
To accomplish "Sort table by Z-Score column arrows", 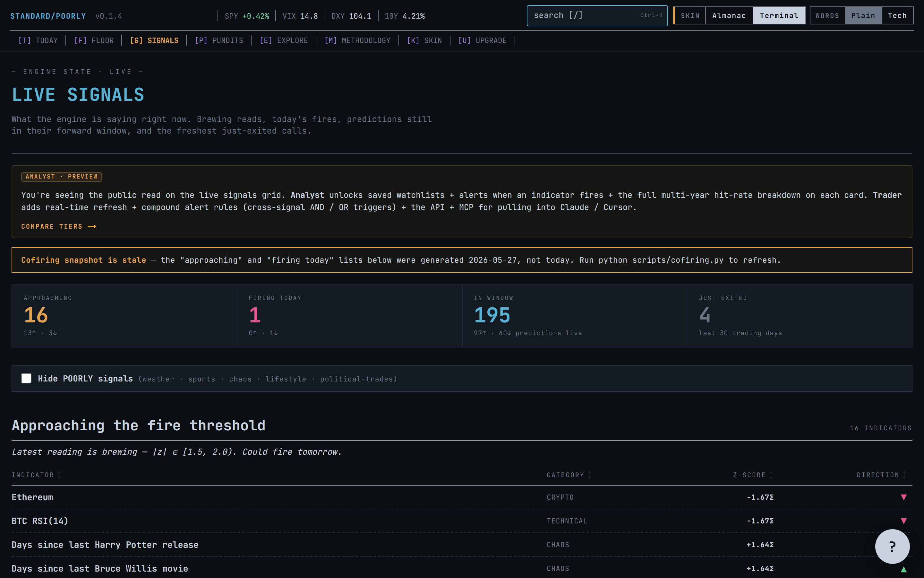I will (x=771, y=475).
